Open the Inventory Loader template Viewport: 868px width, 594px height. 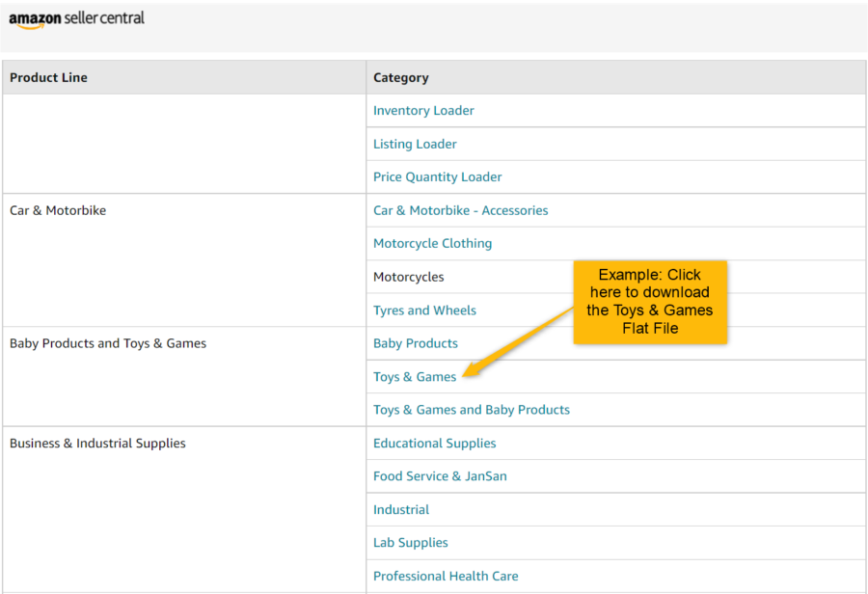pyautogui.click(x=423, y=110)
